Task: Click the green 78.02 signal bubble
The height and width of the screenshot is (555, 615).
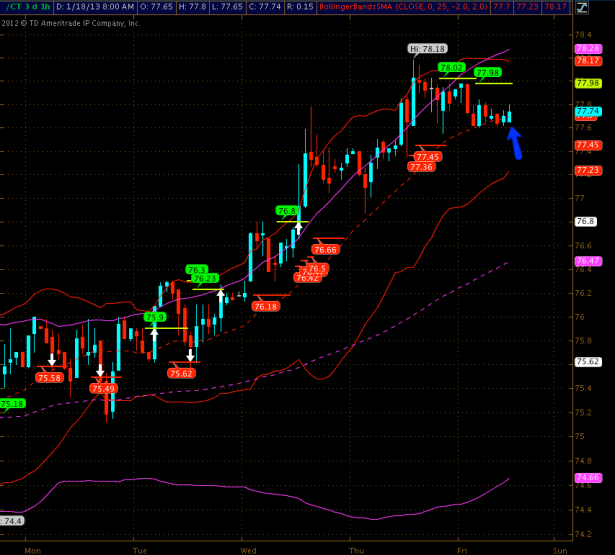Action: click(x=452, y=67)
